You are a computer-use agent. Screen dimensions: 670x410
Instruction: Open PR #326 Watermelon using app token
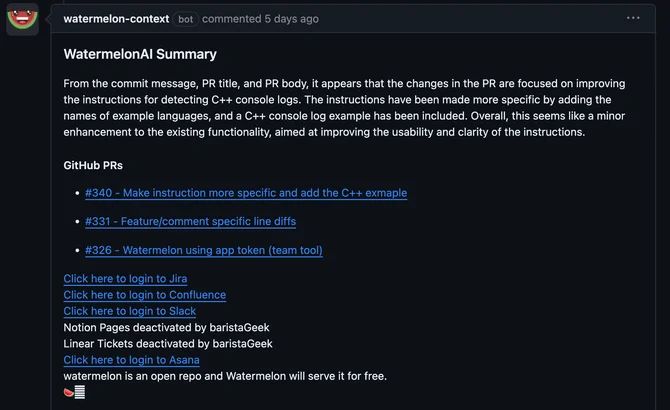[204, 250]
